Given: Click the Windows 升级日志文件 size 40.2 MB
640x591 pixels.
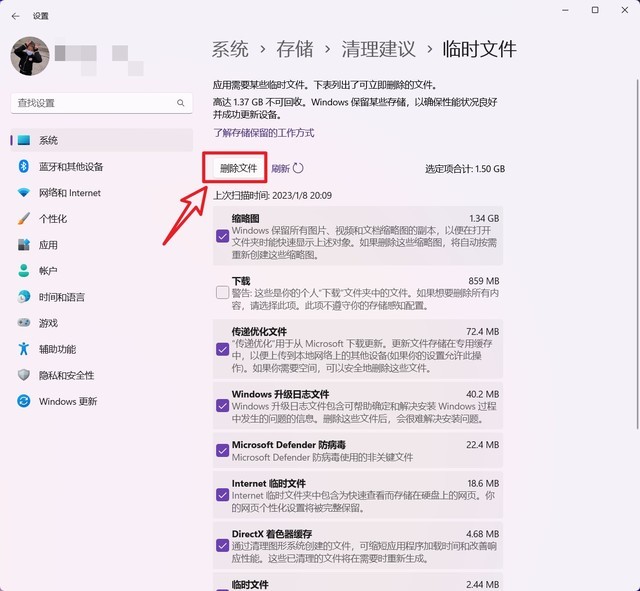Looking at the screenshot, I should pyautogui.click(x=482, y=394).
